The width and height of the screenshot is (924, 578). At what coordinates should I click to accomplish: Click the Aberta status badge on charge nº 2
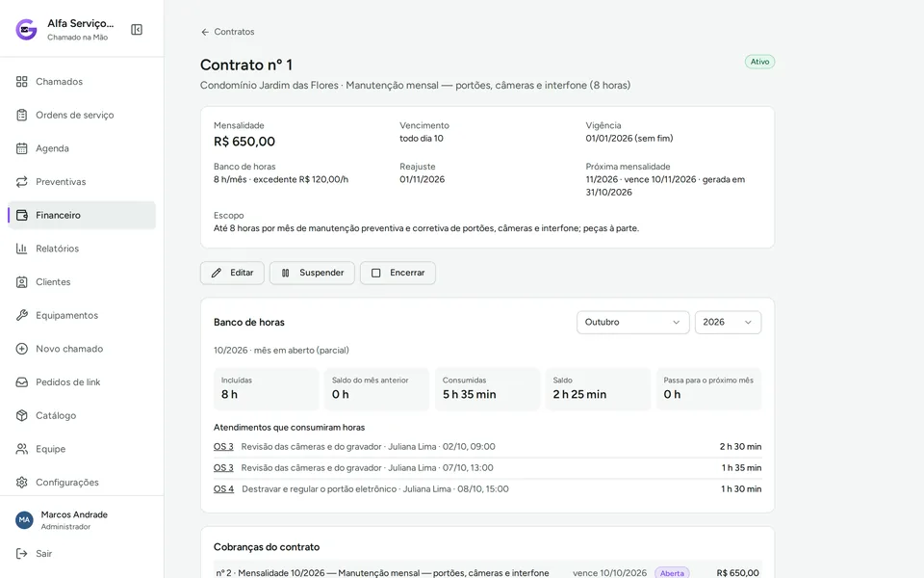(x=672, y=573)
